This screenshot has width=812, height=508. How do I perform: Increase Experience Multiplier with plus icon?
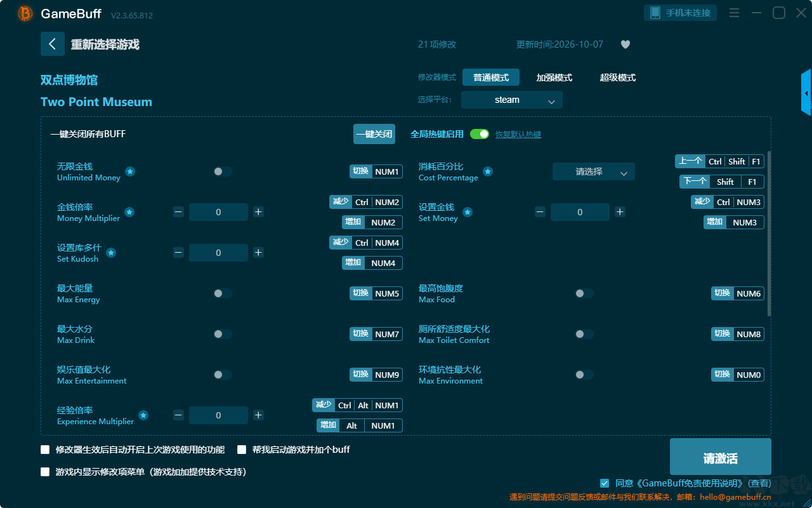pyautogui.click(x=258, y=415)
